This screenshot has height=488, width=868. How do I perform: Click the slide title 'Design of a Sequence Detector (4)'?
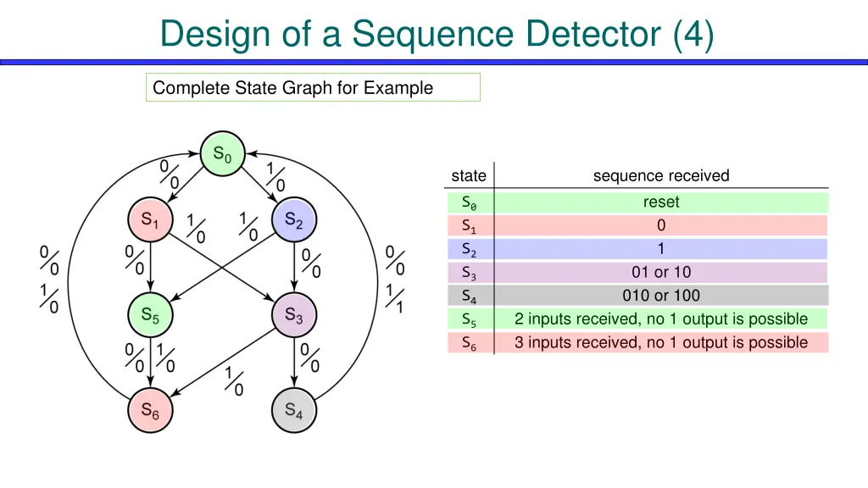click(437, 34)
